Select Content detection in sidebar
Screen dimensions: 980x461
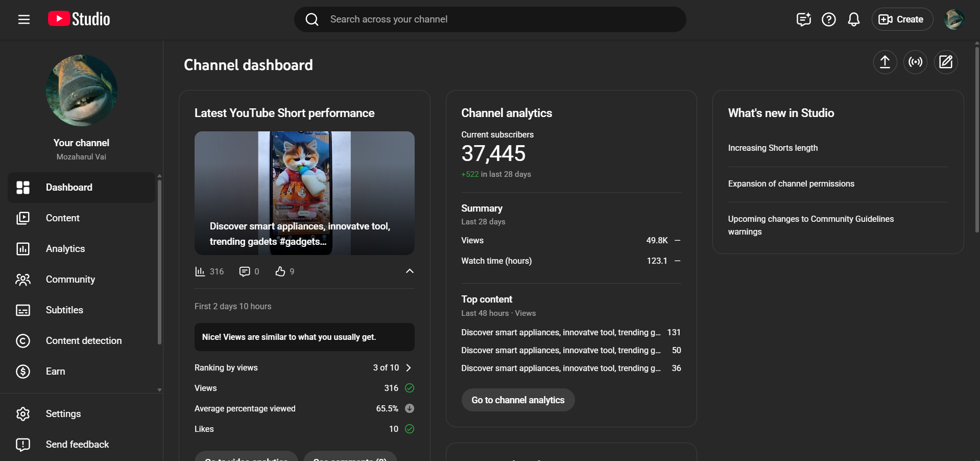tap(83, 341)
